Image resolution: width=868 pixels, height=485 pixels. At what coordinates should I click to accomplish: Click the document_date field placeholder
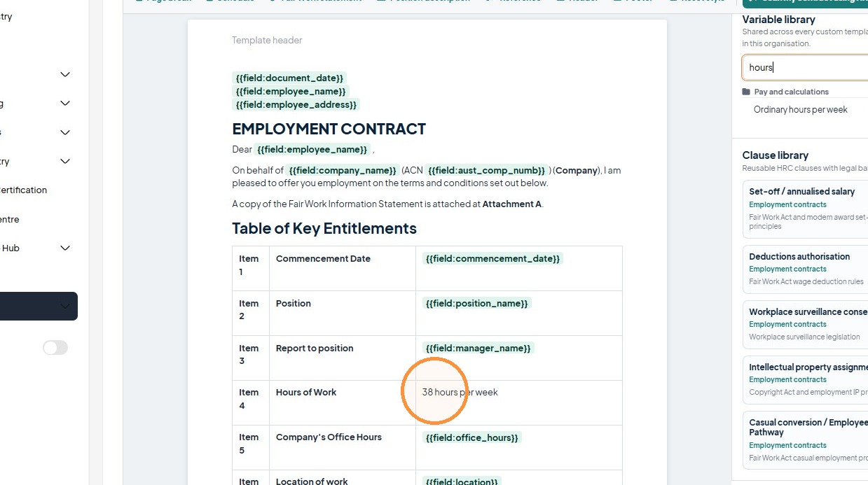coord(289,78)
